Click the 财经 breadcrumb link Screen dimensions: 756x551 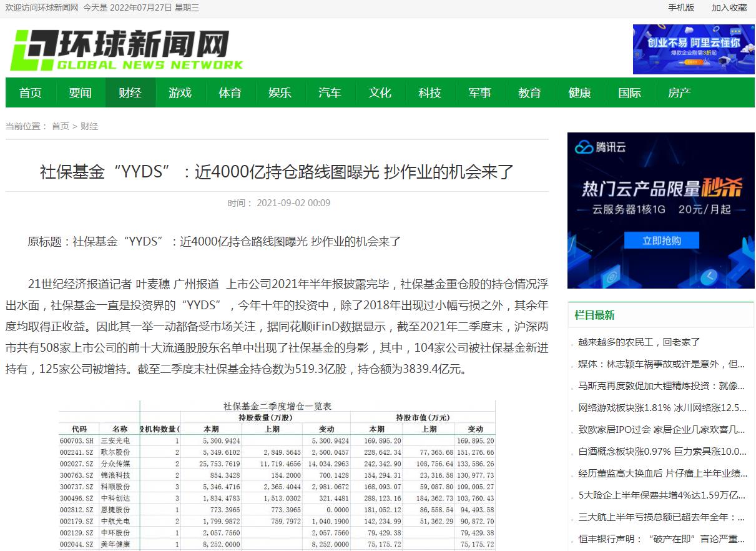89,126
